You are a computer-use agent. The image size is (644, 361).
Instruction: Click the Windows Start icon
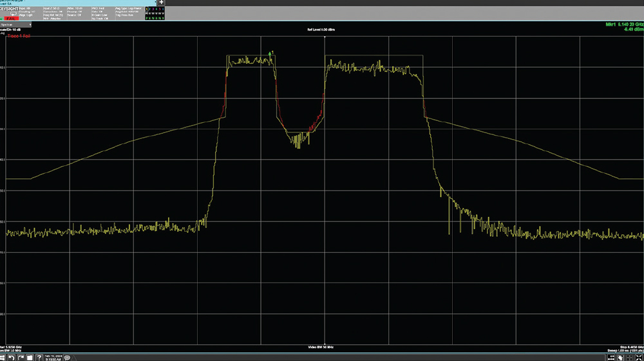pos(3,357)
